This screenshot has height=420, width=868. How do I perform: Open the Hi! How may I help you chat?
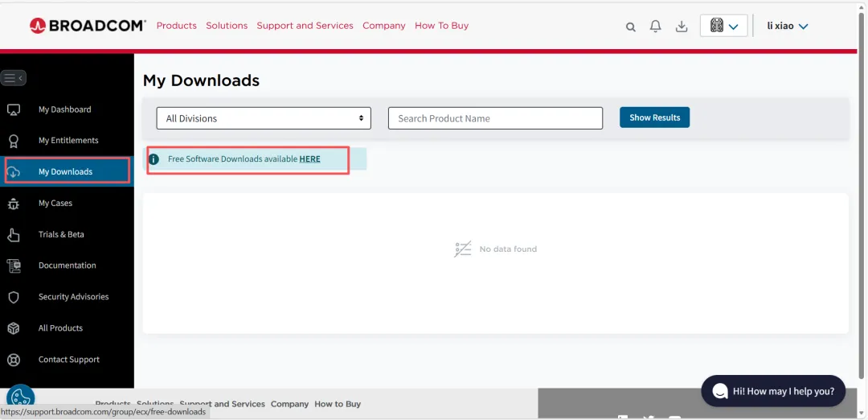pyautogui.click(x=773, y=391)
